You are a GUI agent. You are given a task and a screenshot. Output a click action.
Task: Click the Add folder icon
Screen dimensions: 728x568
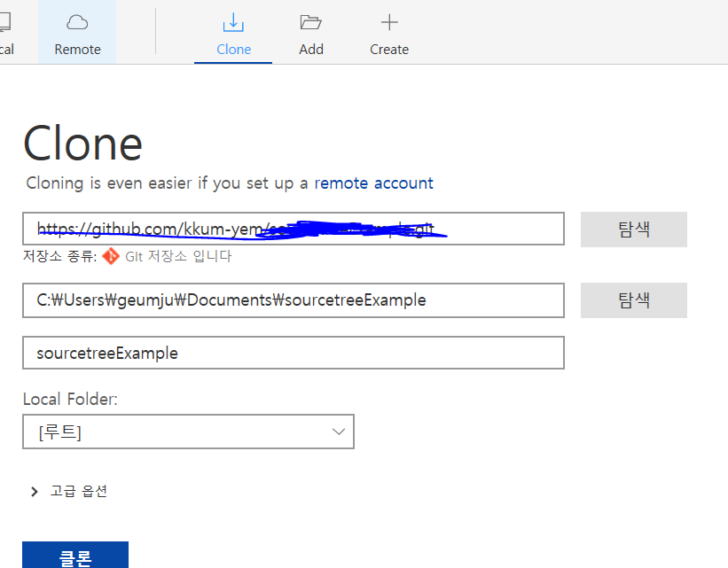pyautogui.click(x=310, y=22)
